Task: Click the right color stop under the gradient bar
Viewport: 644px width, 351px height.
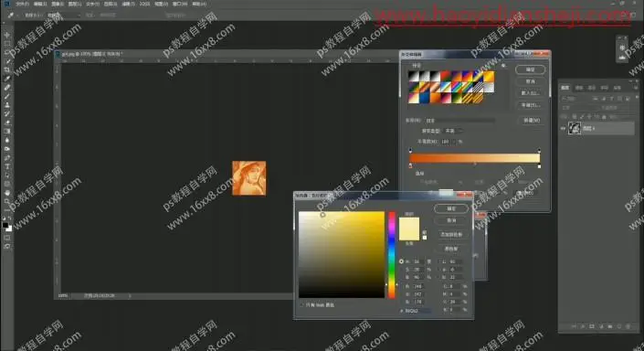Action: pyautogui.click(x=539, y=166)
